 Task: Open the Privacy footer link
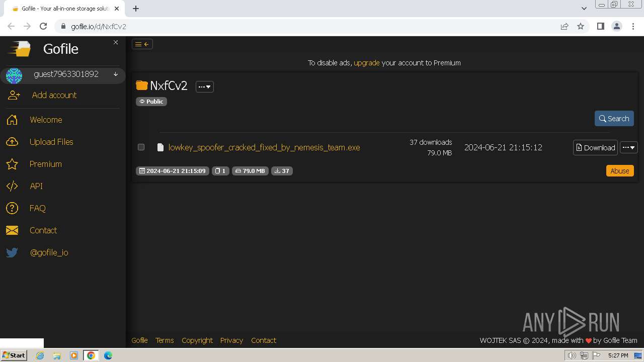pyautogui.click(x=231, y=340)
